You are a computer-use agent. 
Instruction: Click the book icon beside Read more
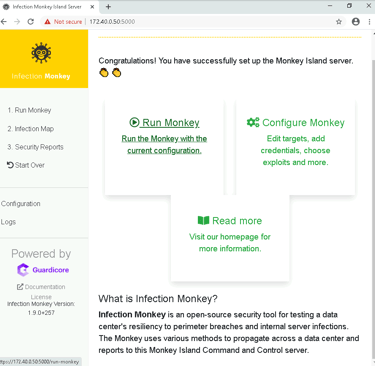pos(203,220)
